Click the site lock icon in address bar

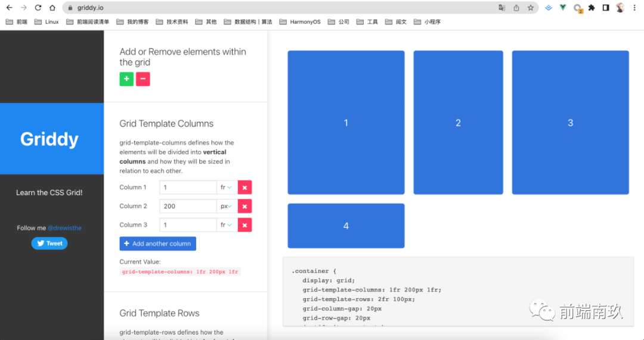70,8
